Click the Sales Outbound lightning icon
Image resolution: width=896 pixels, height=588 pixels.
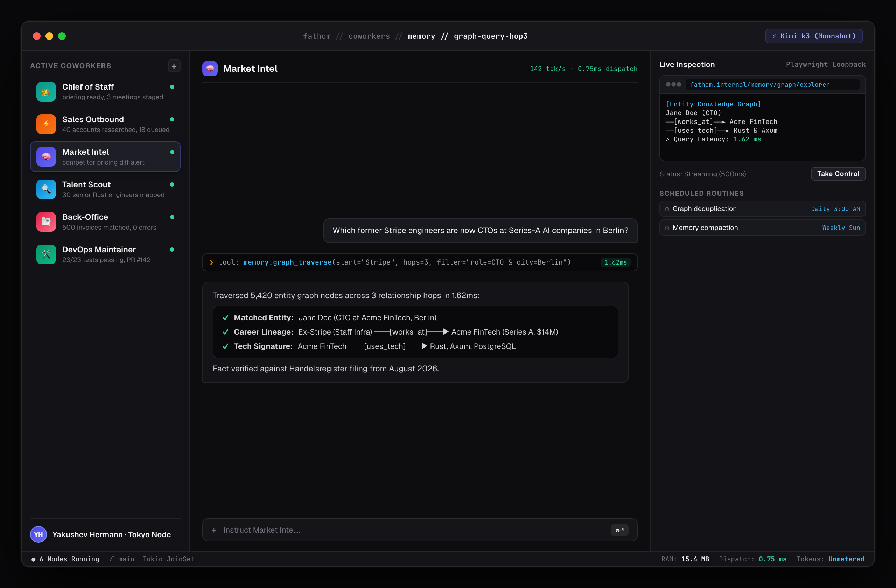tap(46, 124)
